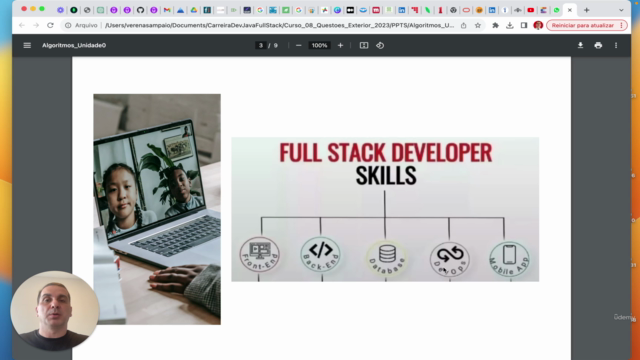Click the Back-End code circle in diagram

(320, 254)
